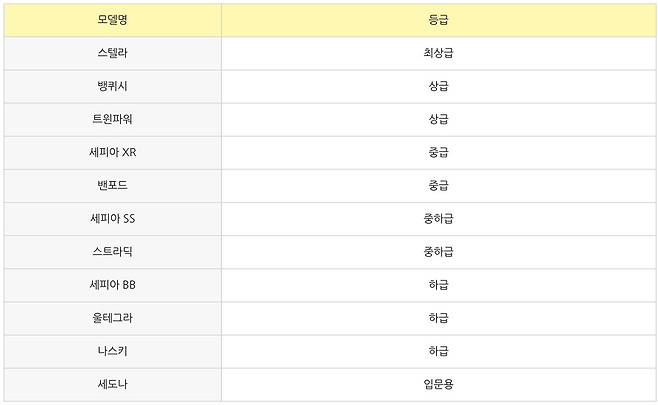This screenshot has height=405, width=658.
Task: Select the 입문용 grade cell
Action: point(438,383)
